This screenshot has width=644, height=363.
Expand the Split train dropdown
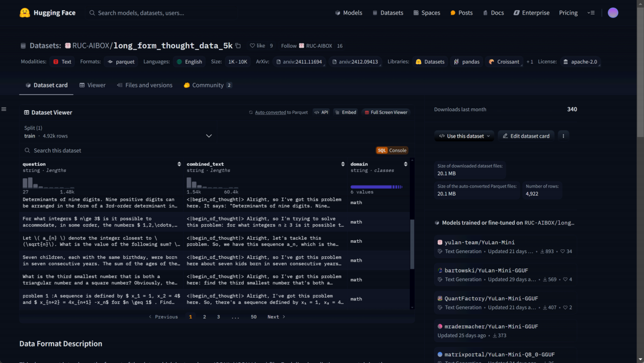[118, 132]
